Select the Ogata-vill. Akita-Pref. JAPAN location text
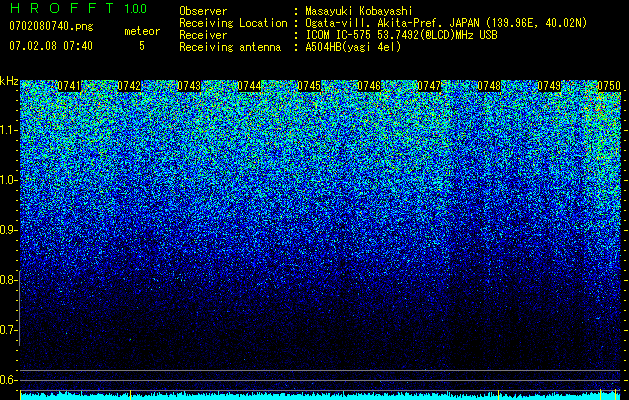 click(x=446, y=23)
